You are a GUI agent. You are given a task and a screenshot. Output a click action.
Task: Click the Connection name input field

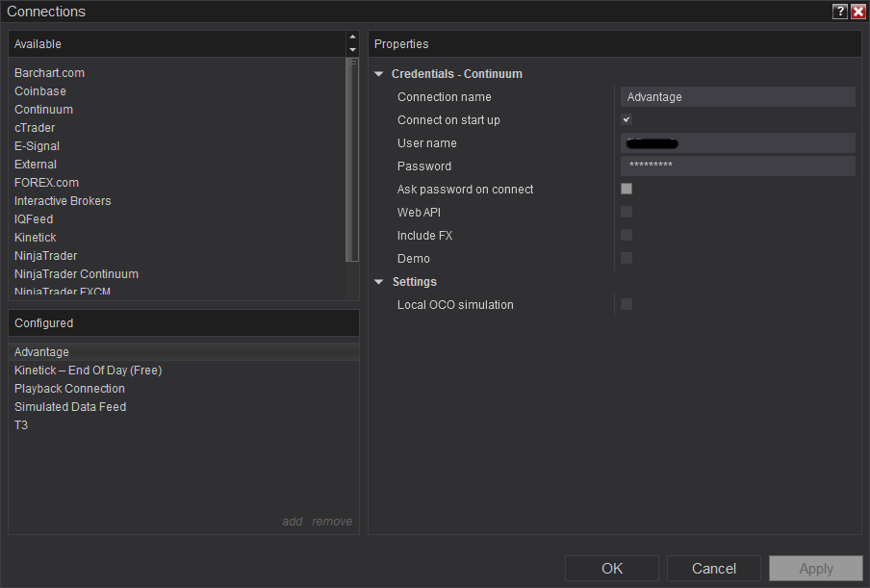[x=737, y=97]
